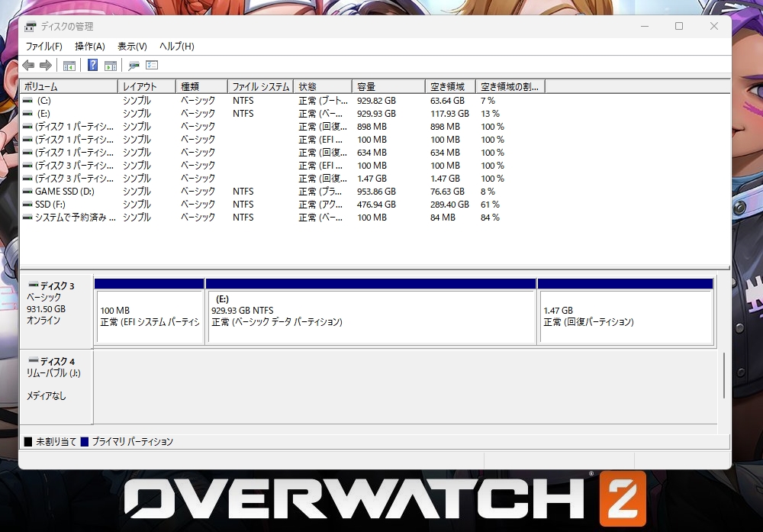Sort by the ボリューム column header
The width and height of the screenshot is (763, 532).
(x=69, y=87)
